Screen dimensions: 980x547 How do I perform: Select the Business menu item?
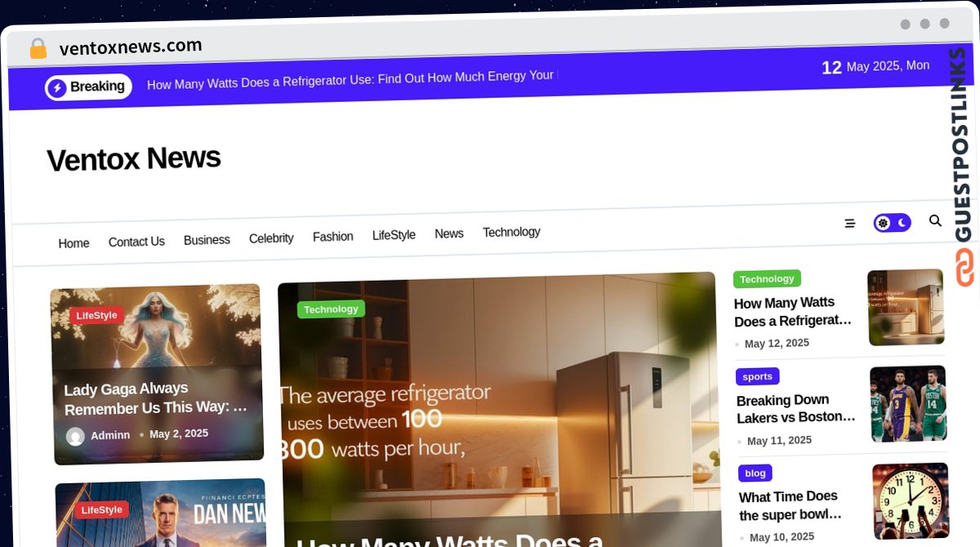207,240
